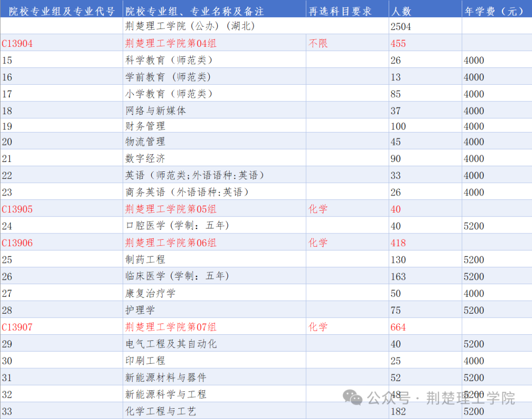The width and height of the screenshot is (532, 419).
Task: Click major 口腔医学（学制：五年）
Action: tap(177, 226)
